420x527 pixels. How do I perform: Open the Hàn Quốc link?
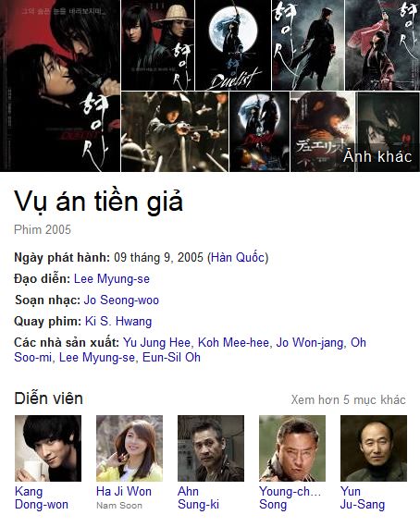click(x=238, y=257)
